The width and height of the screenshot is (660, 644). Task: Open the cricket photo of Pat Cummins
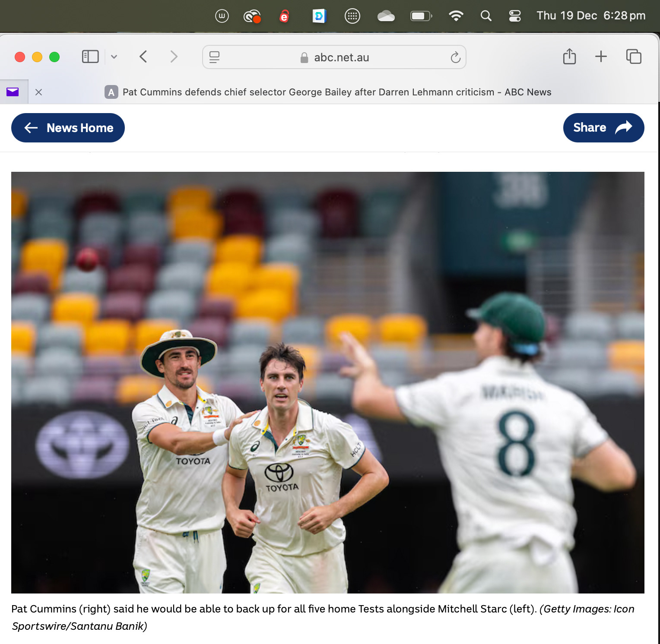pyautogui.click(x=328, y=382)
